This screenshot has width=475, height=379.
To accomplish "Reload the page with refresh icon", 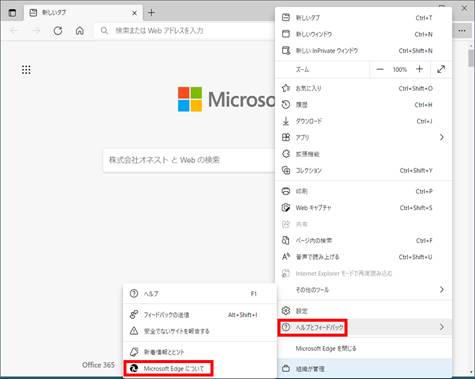I will click(58, 31).
